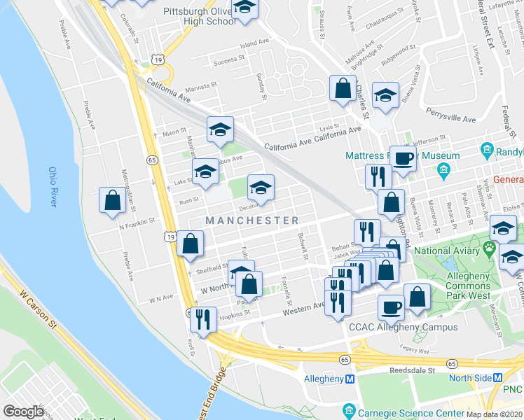The width and height of the screenshot is (524, 420).
Task: Open the school marker near Buena Vista St
Action: [x=386, y=96]
